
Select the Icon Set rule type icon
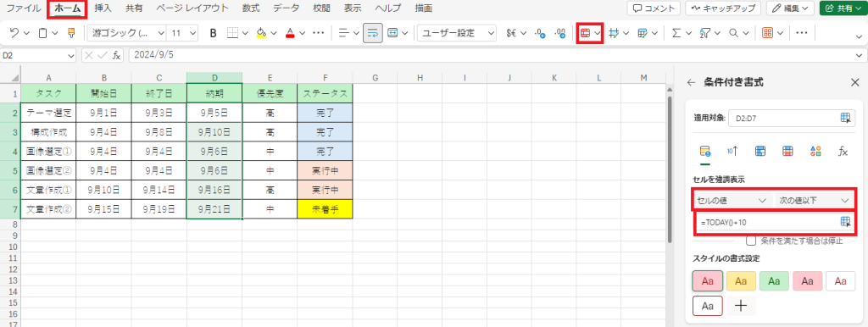pyautogui.click(x=815, y=151)
